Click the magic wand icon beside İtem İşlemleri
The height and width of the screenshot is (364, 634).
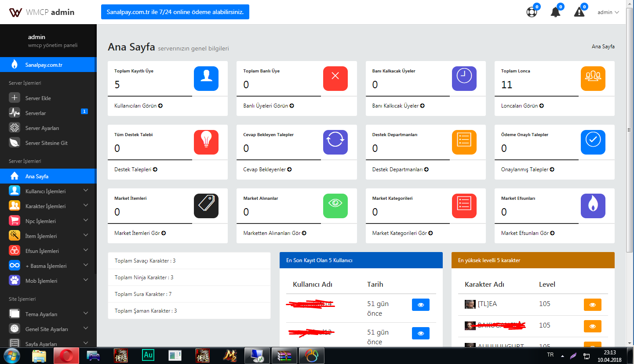point(15,236)
